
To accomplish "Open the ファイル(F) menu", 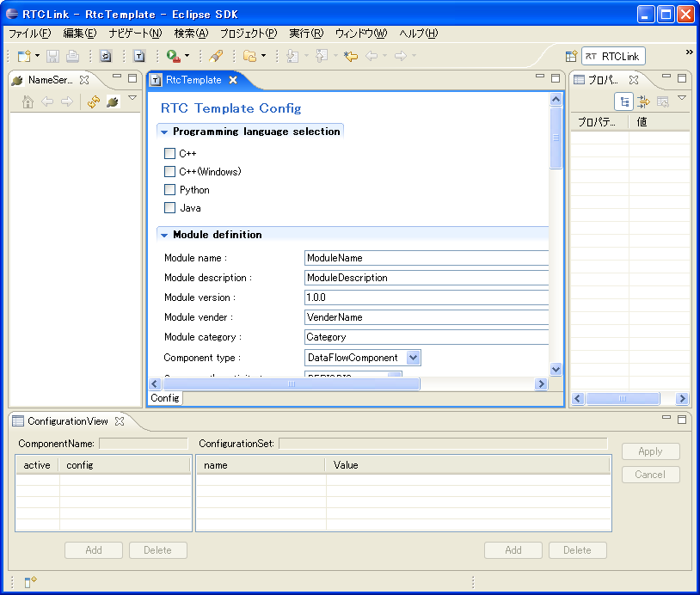I will point(30,34).
